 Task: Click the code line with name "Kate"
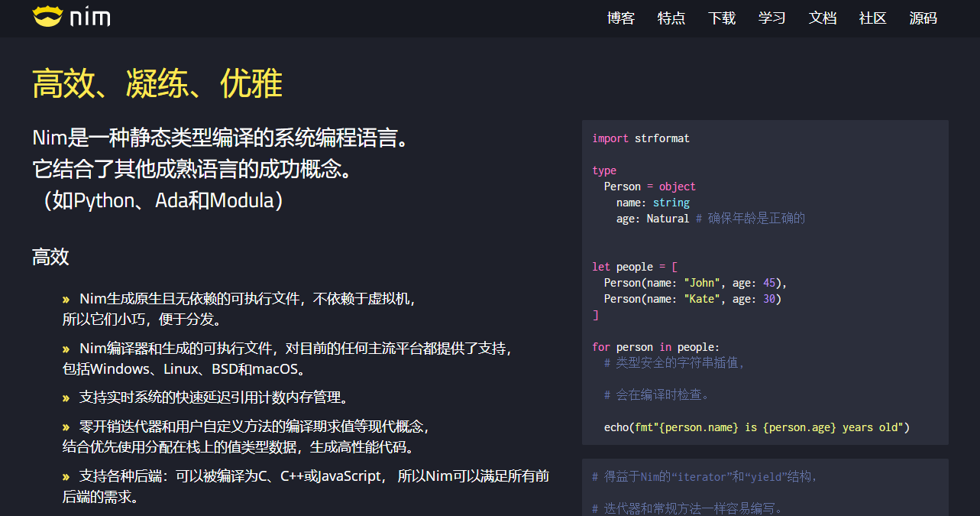[693, 299]
